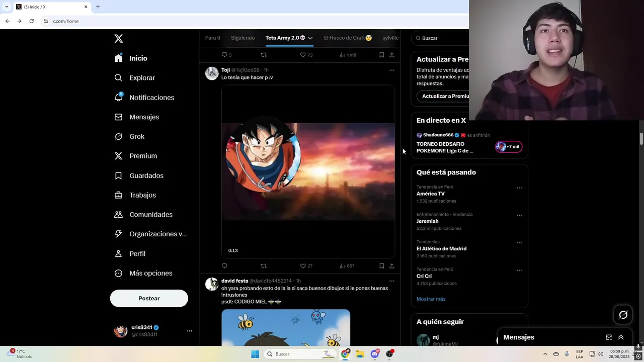Open Mensajes in the sidebar
The width and height of the screenshot is (644, 362).
click(136, 117)
